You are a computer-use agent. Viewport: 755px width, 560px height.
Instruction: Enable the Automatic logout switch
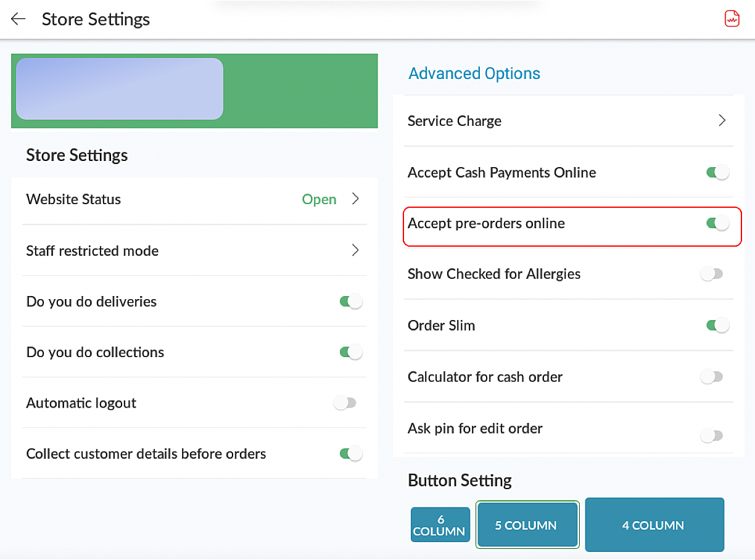point(345,403)
